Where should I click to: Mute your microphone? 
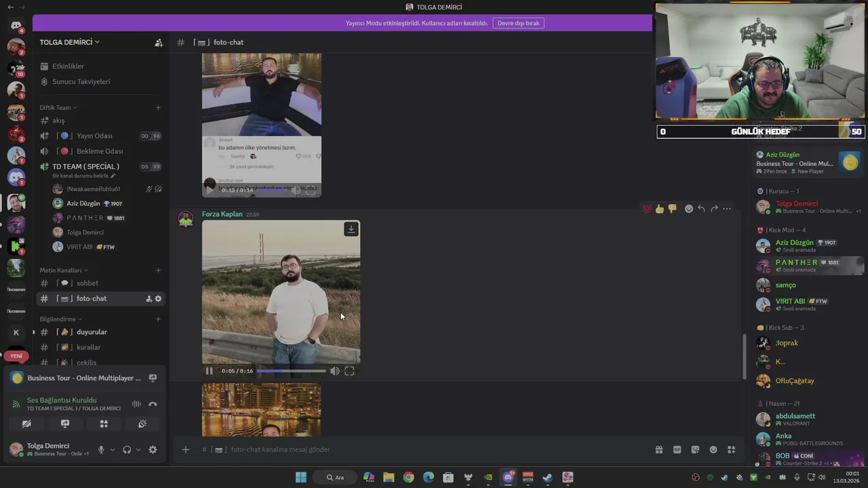coord(101,449)
